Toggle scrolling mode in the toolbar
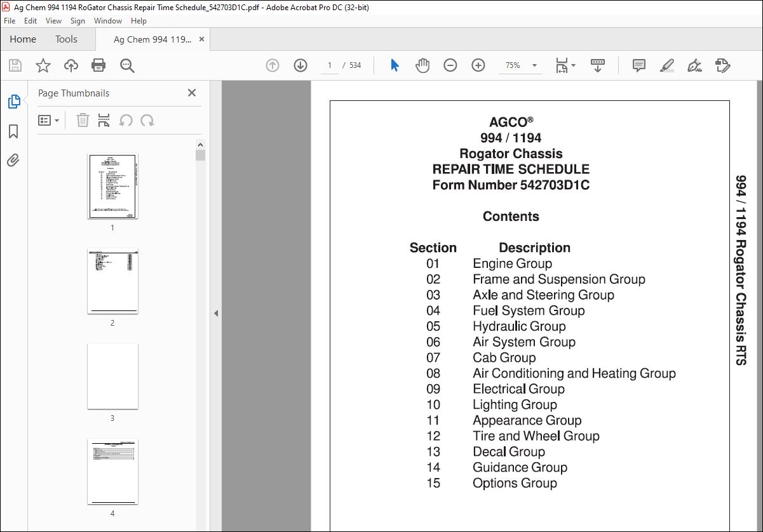Image resolution: width=763 pixels, height=532 pixels. [598, 65]
